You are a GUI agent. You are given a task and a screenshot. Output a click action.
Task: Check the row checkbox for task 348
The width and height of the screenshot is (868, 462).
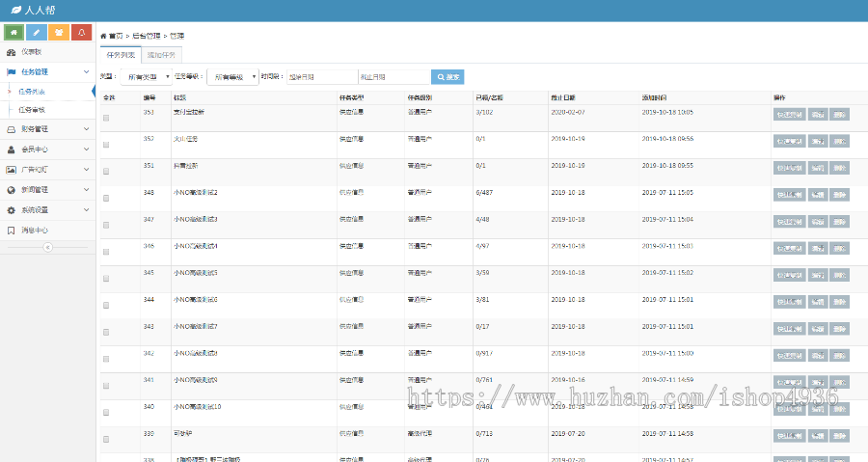click(106, 198)
